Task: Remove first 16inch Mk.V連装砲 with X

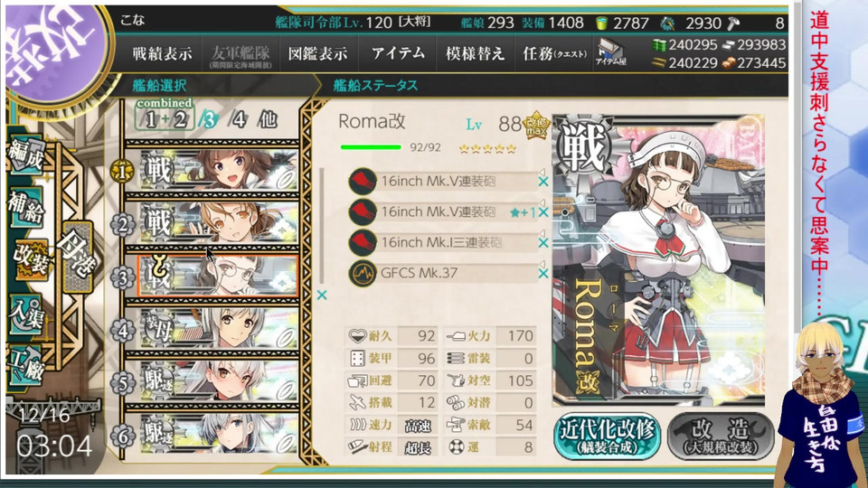Action: 543,182
